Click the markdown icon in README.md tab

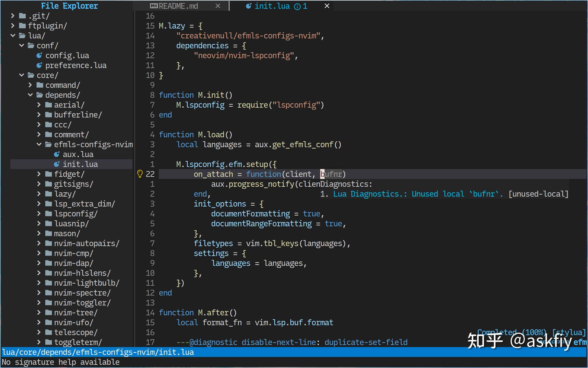(154, 6)
